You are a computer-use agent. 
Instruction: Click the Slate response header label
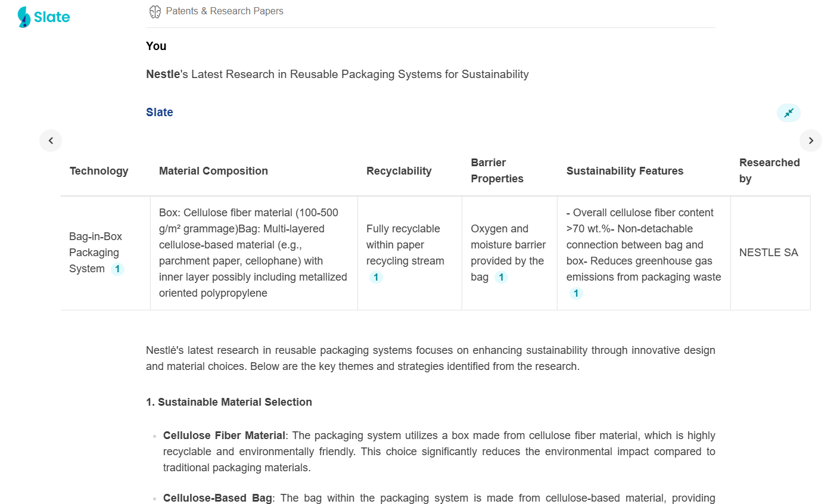tap(159, 112)
